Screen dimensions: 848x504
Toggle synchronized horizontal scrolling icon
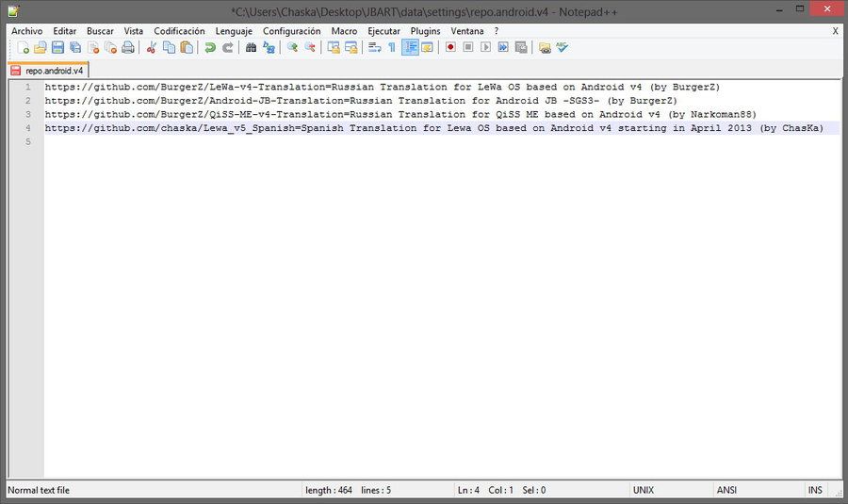[351, 48]
